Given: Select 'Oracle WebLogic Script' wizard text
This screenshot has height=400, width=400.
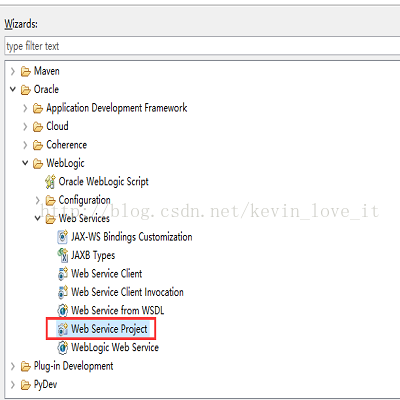Looking at the screenshot, I should (x=104, y=182).
